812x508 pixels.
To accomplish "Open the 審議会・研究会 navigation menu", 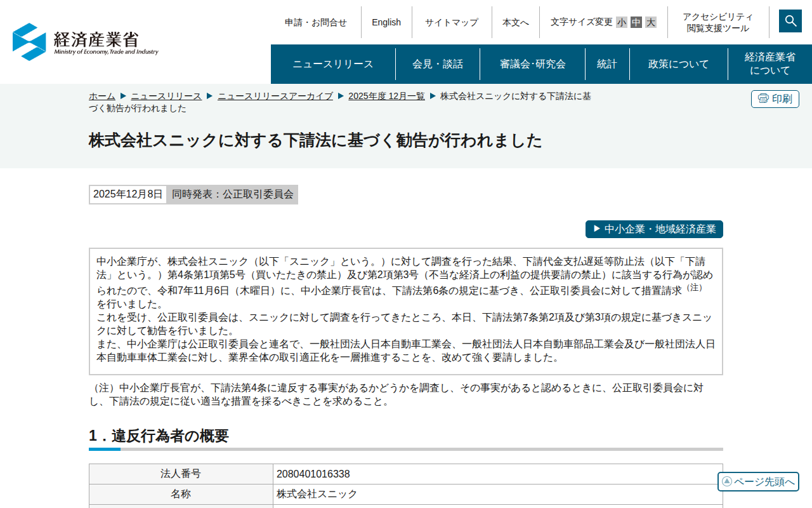I will pos(533,64).
